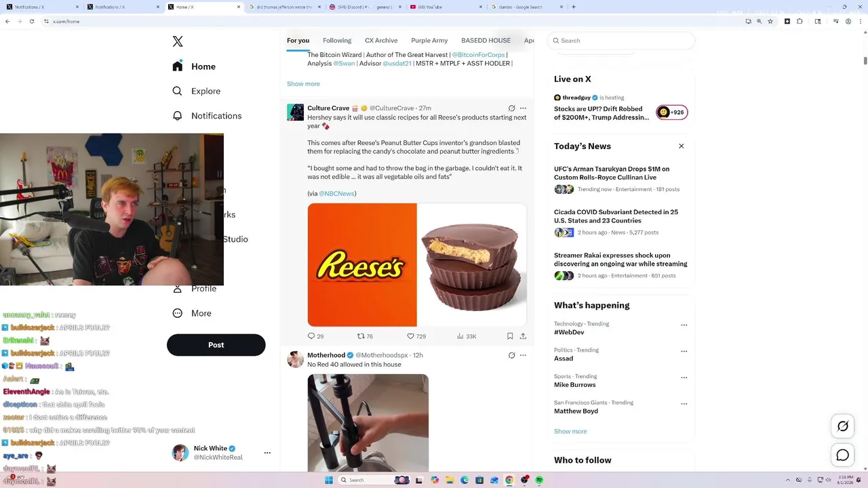This screenshot has width=868, height=488.
Task: Click the blue Post button
Action: 216,345
